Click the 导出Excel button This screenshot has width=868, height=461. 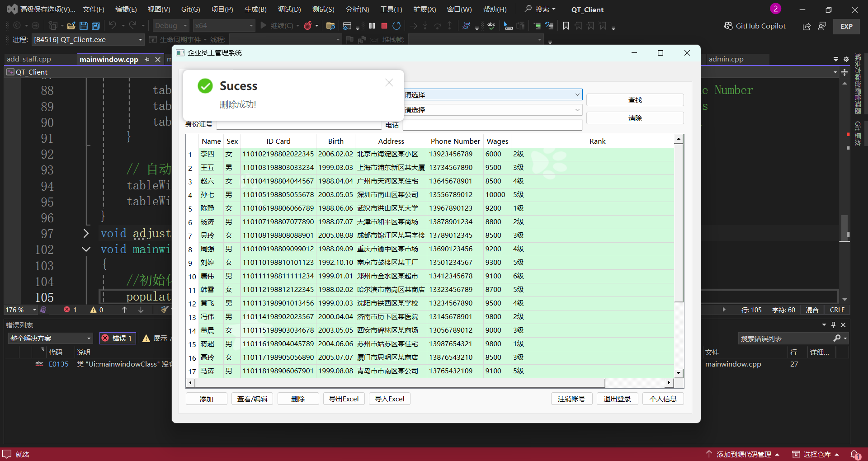click(x=344, y=399)
